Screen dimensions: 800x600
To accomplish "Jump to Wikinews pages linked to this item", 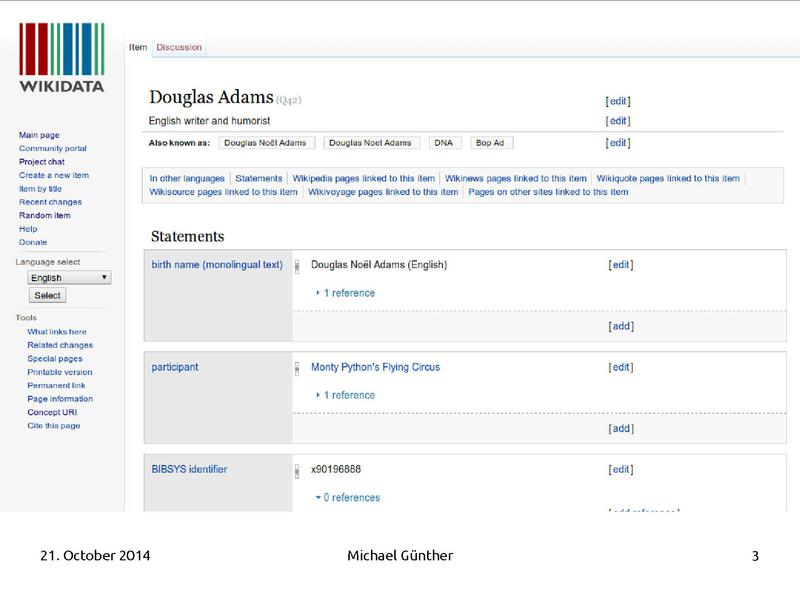I will pos(516,179).
